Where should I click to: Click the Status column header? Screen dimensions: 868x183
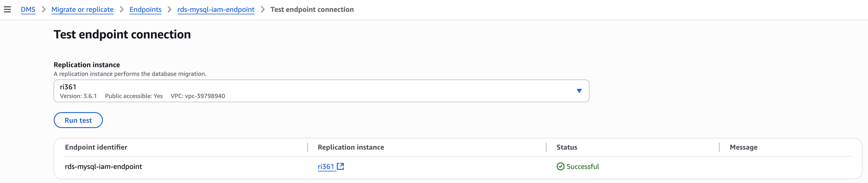click(566, 147)
